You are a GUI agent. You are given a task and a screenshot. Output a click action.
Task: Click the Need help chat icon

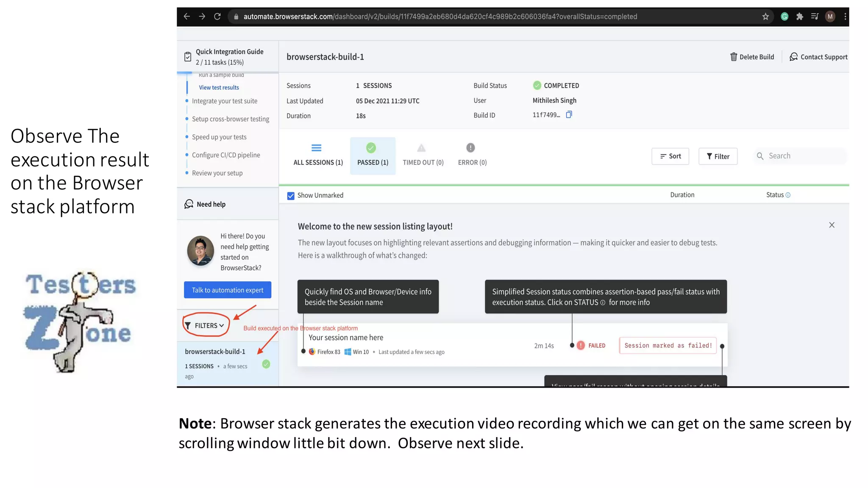pos(189,204)
